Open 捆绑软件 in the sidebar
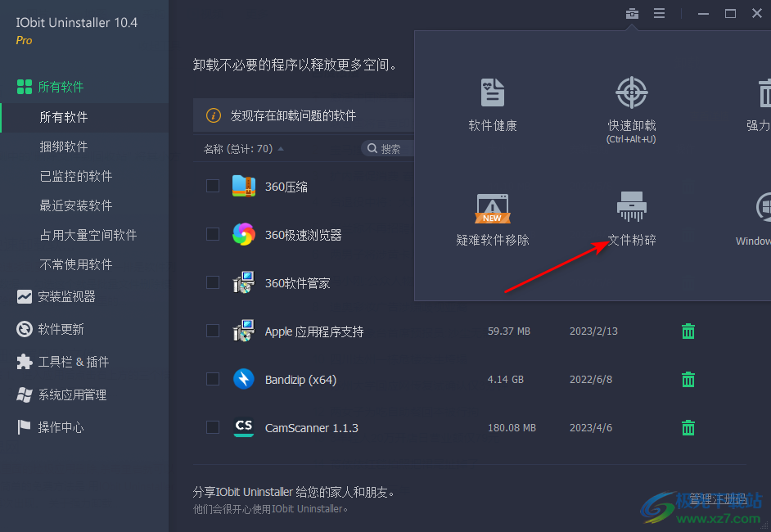 pyautogui.click(x=64, y=147)
